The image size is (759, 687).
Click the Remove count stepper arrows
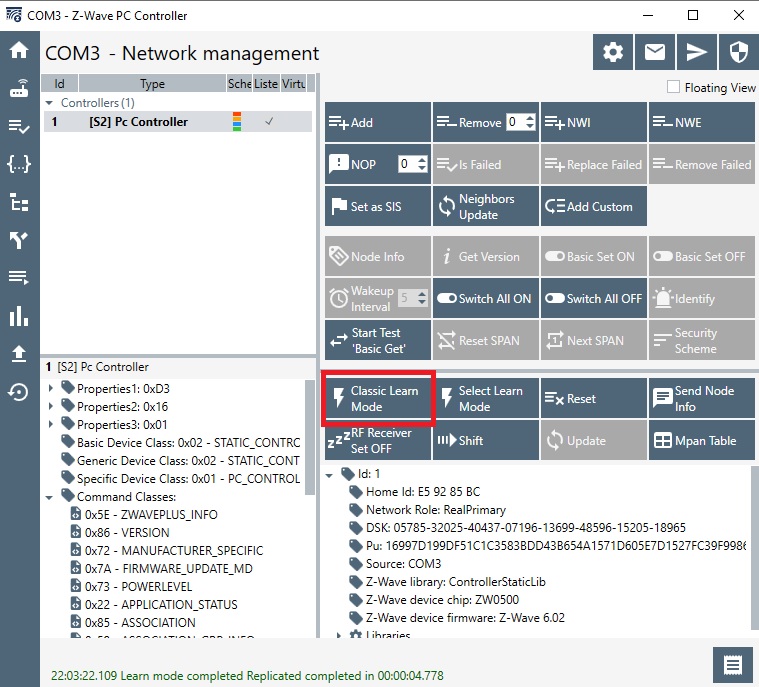tap(531, 122)
